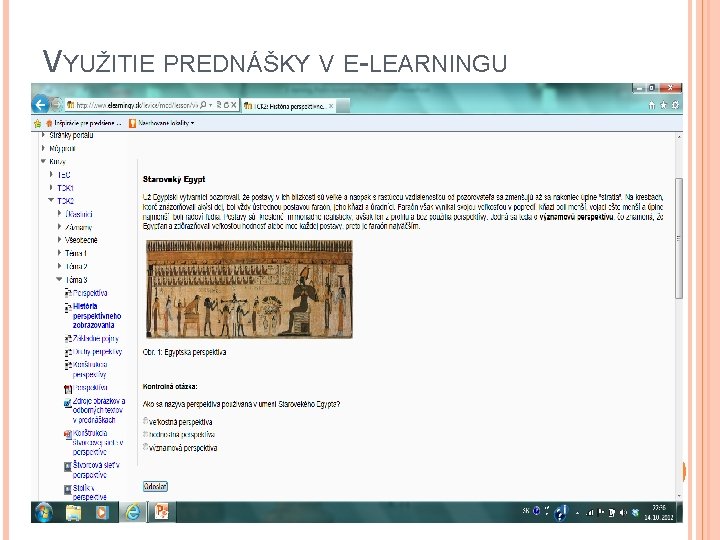Viewport: 720px width, 540px height.
Task: Open Windows Media Player from the taskbar
Action: (102, 512)
